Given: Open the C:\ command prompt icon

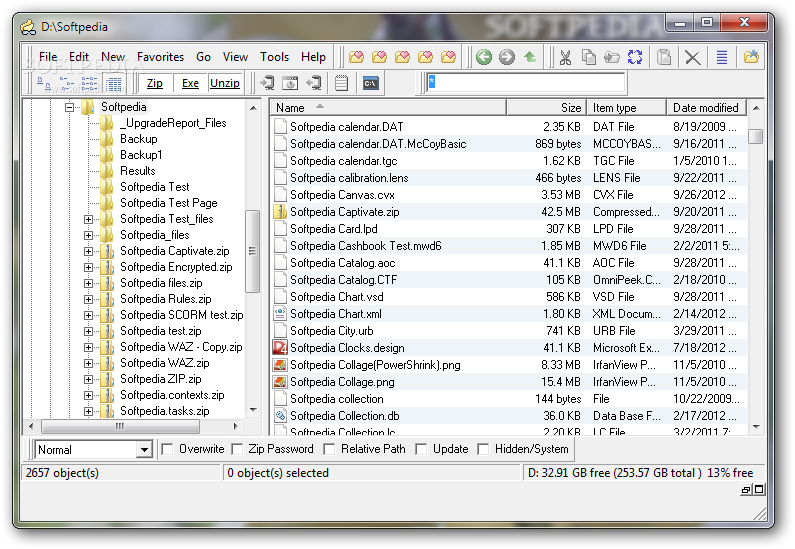Looking at the screenshot, I should (371, 83).
